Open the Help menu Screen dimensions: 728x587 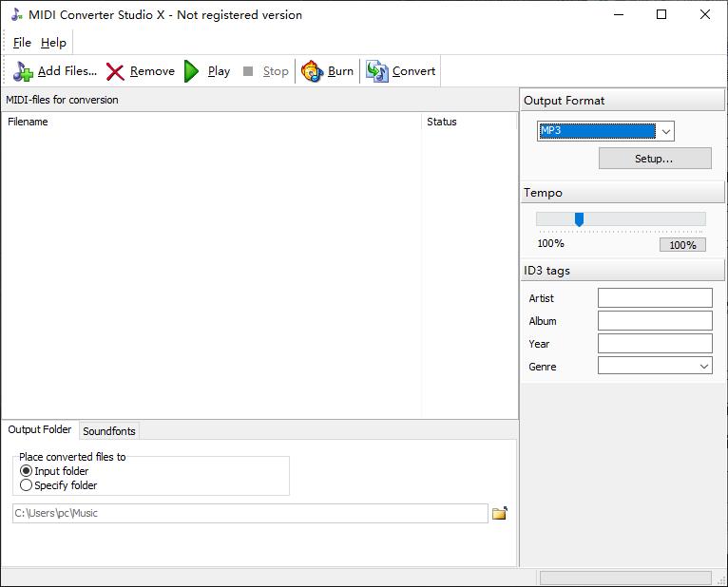point(53,43)
